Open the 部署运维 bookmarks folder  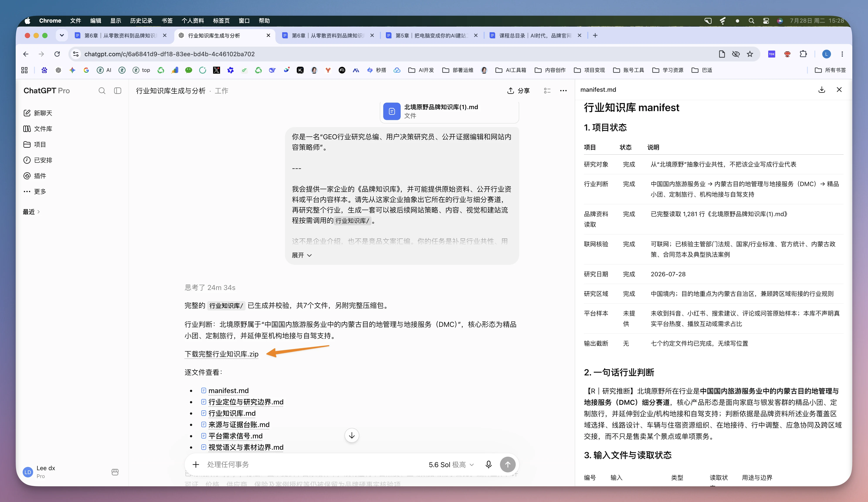pyautogui.click(x=458, y=70)
